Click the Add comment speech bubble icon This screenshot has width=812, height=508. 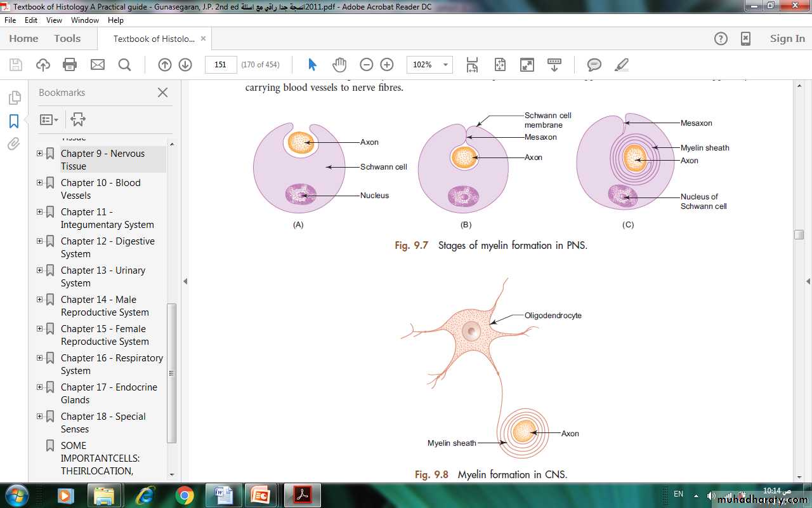point(594,65)
